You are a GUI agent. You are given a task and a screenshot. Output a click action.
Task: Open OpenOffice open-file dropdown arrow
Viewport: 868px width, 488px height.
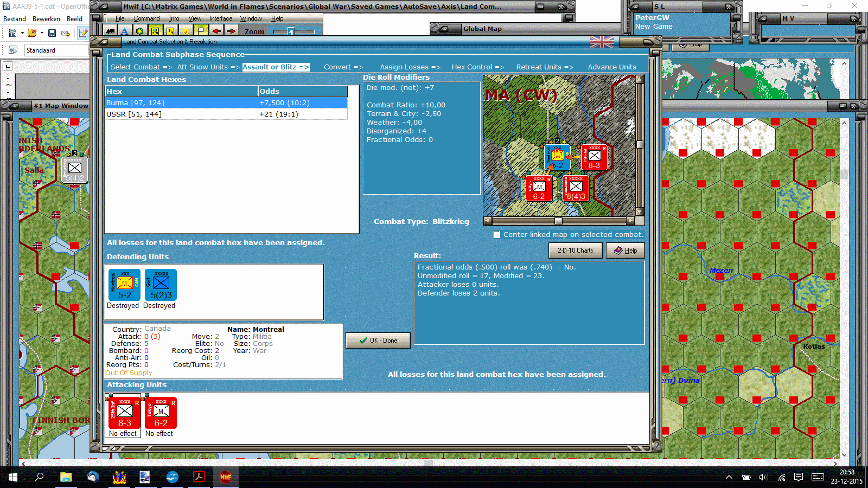coord(42,33)
